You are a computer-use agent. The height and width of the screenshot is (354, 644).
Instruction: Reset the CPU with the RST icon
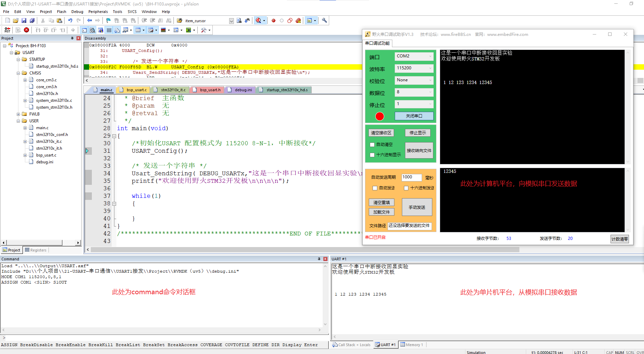[8, 30]
